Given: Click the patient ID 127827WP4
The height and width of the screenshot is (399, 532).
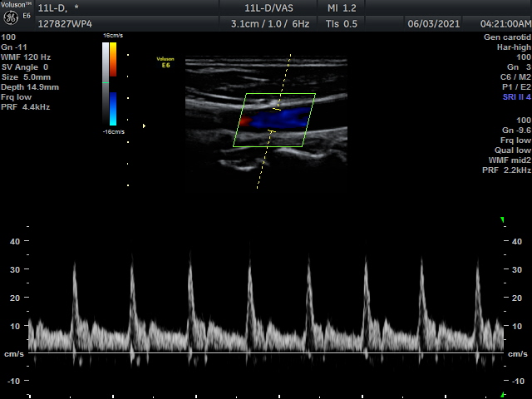Looking at the screenshot, I should point(64,23).
